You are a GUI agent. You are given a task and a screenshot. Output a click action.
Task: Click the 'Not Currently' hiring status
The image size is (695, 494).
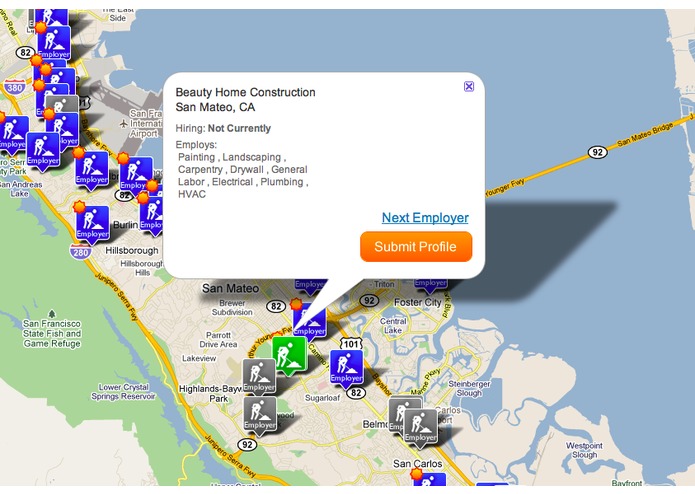click(x=239, y=128)
